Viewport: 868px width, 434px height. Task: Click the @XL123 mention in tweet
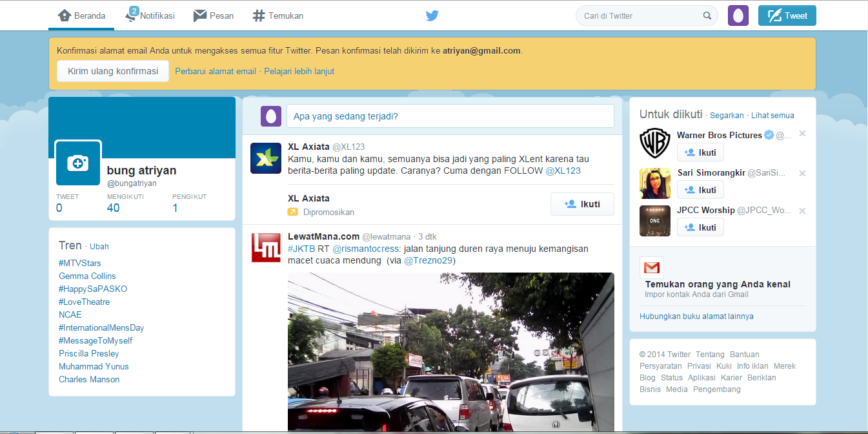click(563, 171)
